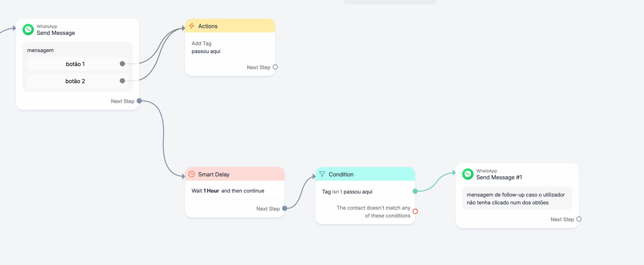This screenshot has width=644, height=265.
Task: Click the Wait 1 Hour delay setting
Action: (x=228, y=191)
